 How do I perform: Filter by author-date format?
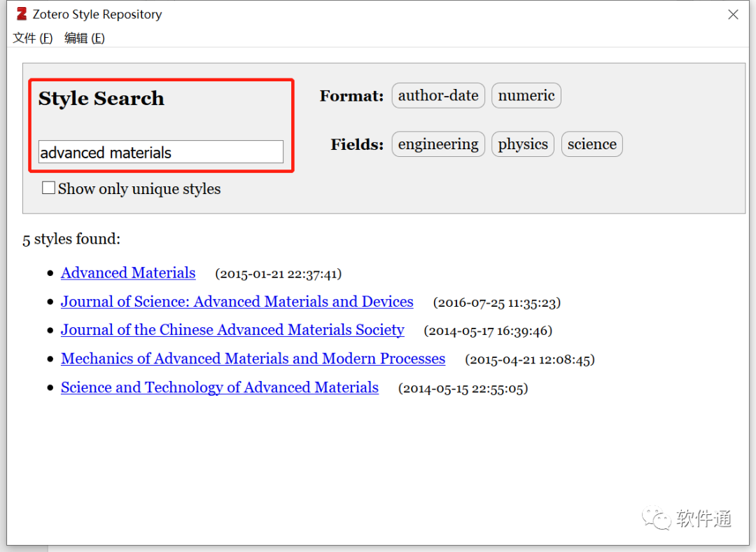[x=437, y=95]
